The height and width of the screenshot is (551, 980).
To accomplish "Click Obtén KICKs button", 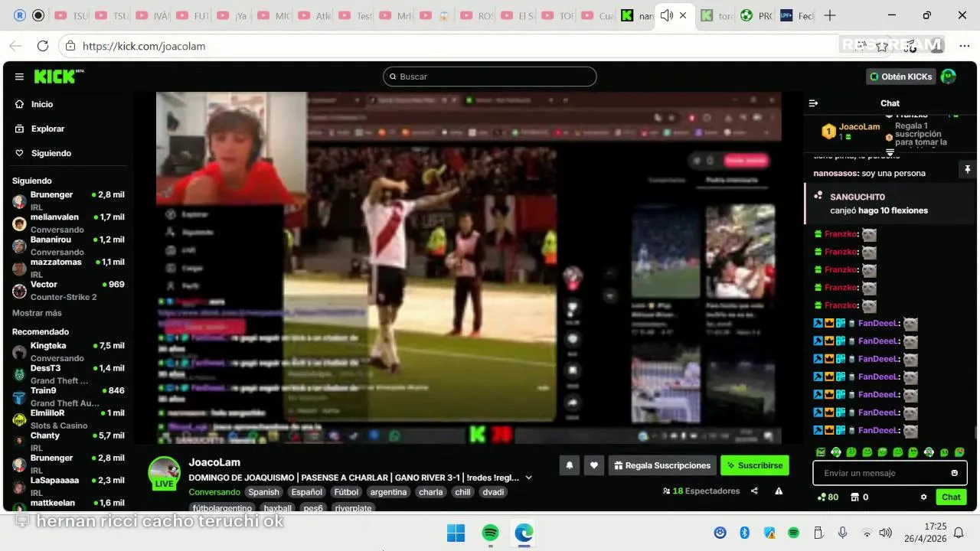I will pyautogui.click(x=900, y=77).
